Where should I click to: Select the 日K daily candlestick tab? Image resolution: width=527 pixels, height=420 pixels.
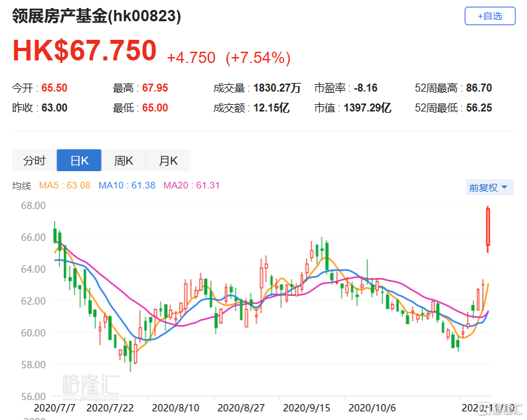click(x=79, y=161)
